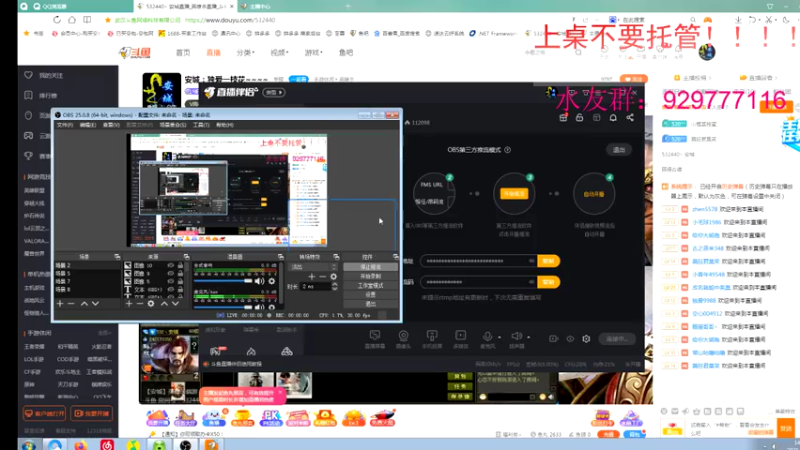Toggle visibility of first 文本 source
Viewport: 800px width, 450px height.
(171, 289)
